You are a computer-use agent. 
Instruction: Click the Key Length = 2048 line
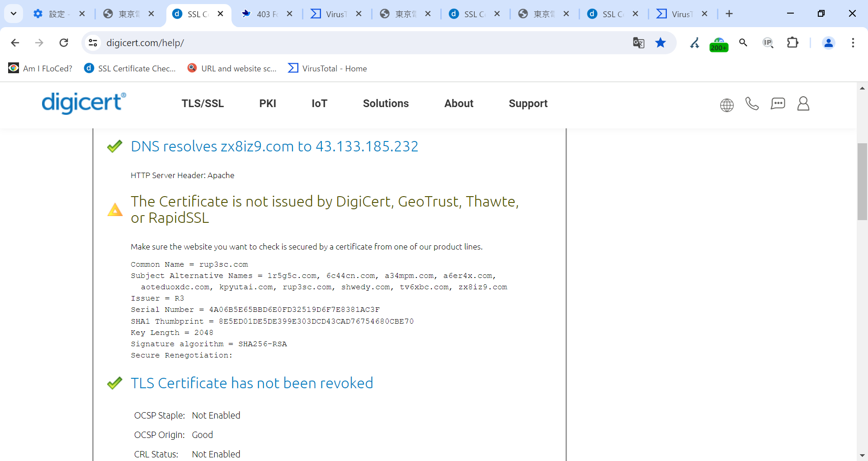[172, 333]
